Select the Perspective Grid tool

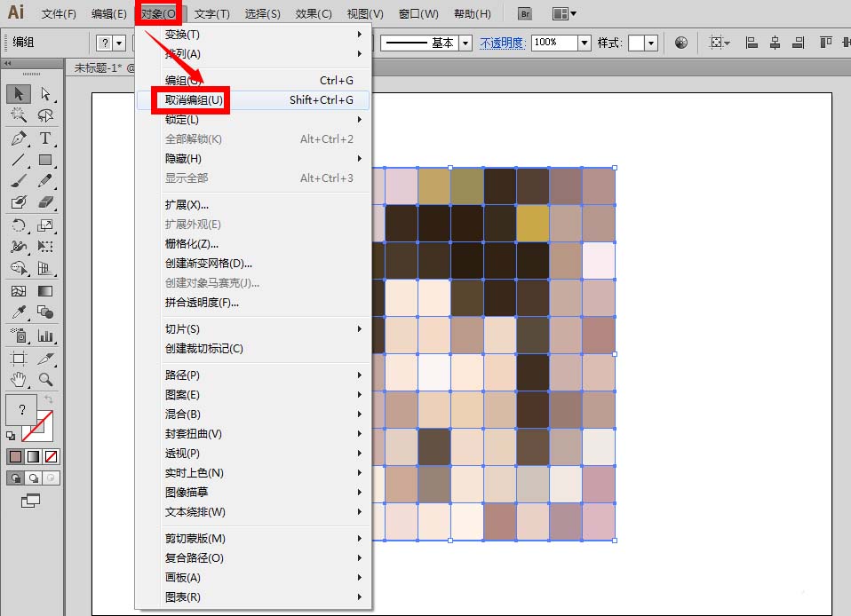[x=45, y=268]
